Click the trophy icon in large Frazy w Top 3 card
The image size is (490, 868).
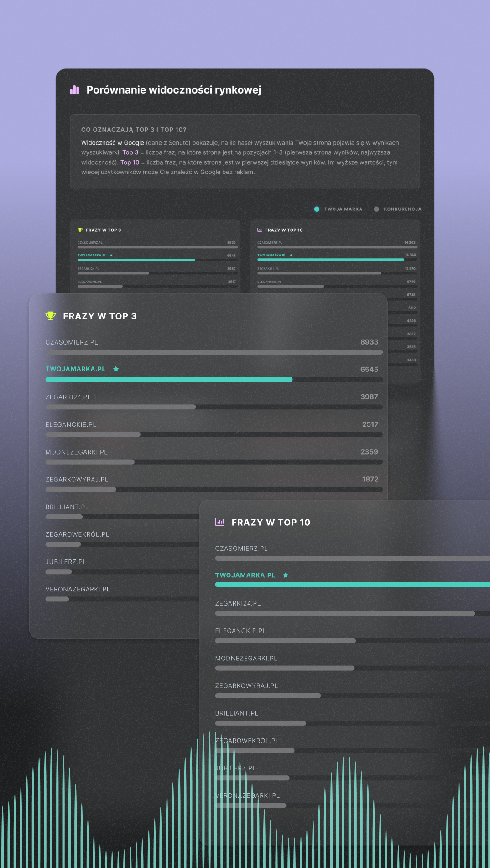point(51,316)
